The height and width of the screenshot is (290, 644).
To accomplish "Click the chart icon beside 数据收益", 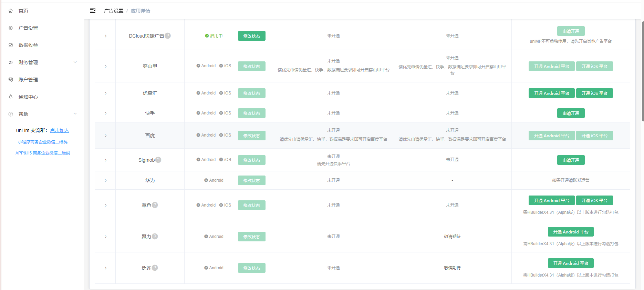I will (x=11, y=45).
